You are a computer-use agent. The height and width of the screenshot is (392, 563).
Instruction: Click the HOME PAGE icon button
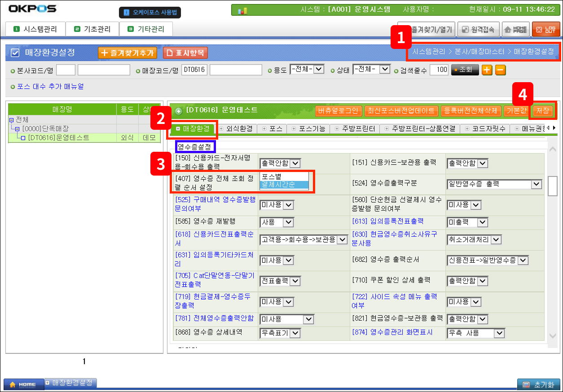515,30
